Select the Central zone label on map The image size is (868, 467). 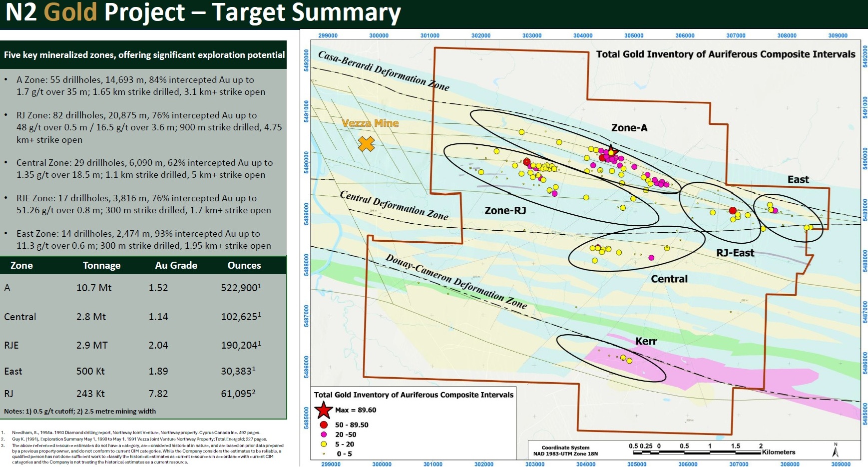pyautogui.click(x=669, y=279)
